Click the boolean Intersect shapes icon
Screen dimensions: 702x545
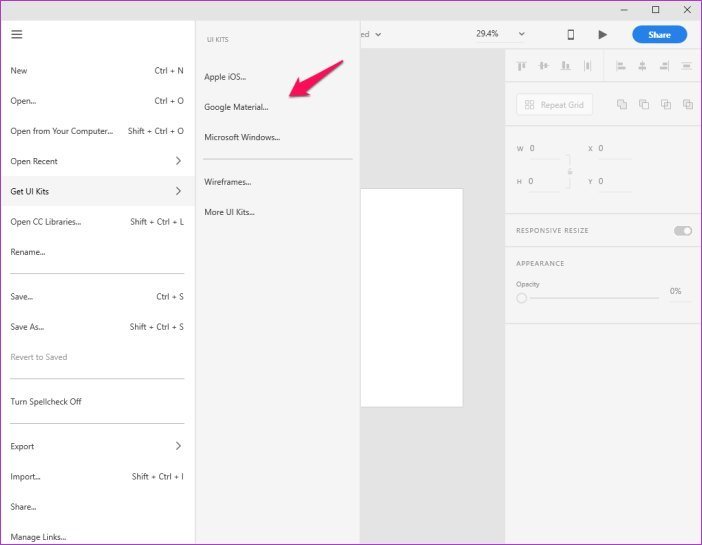666,104
